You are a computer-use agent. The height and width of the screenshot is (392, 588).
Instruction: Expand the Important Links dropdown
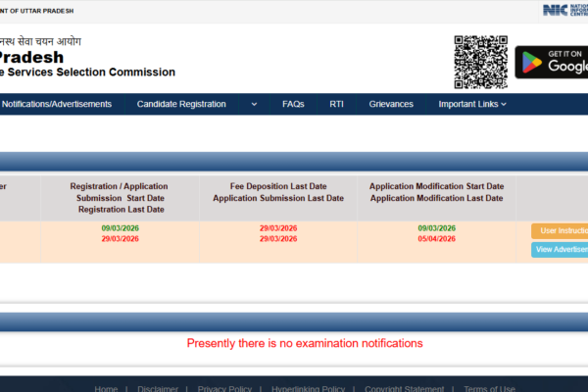coord(472,104)
